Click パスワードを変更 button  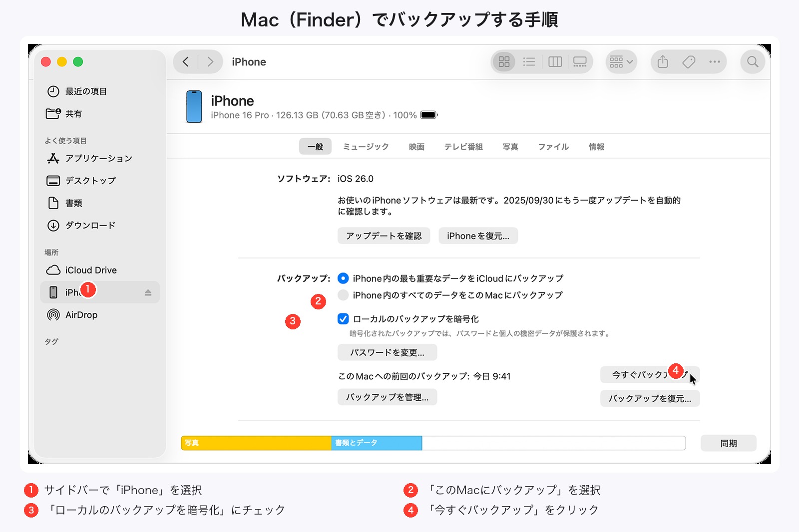tap(387, 352)
